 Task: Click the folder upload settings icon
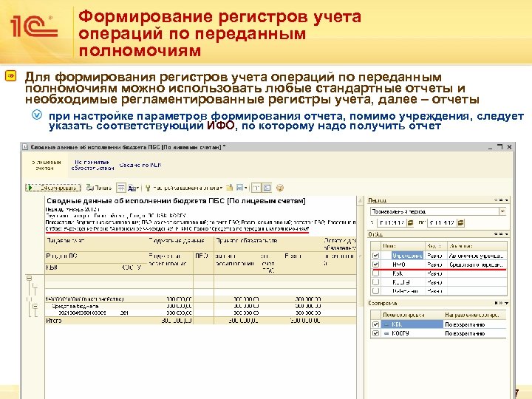[230, 188]
